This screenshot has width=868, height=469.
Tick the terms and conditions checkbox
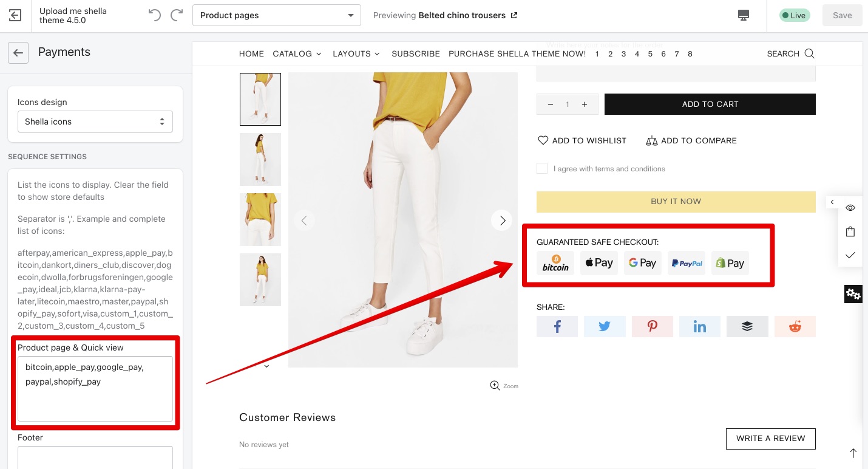point(542,168)
